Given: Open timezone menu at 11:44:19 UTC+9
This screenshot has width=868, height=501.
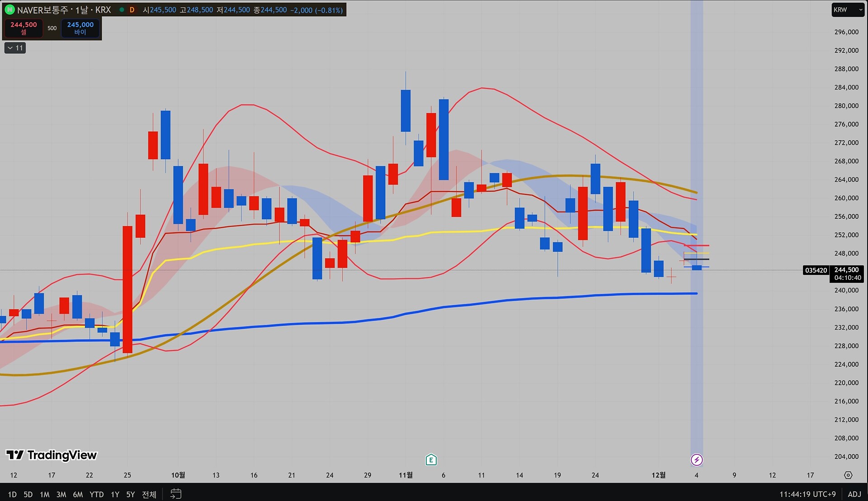Looking at the screenshot, I should tap(807, 494).
